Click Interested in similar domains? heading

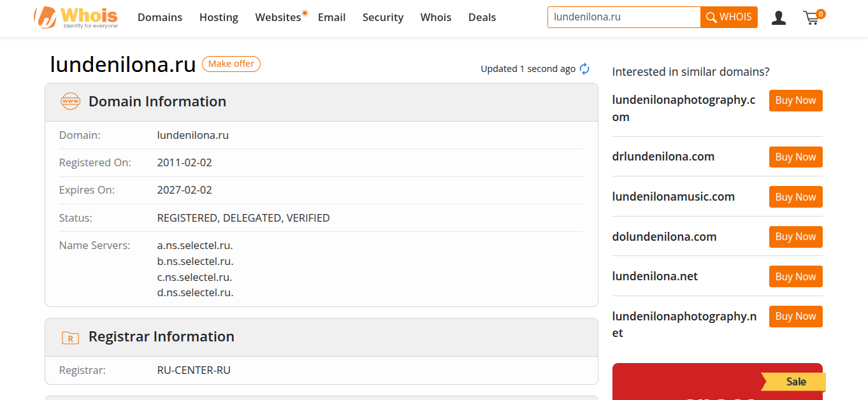coord(691,72)
